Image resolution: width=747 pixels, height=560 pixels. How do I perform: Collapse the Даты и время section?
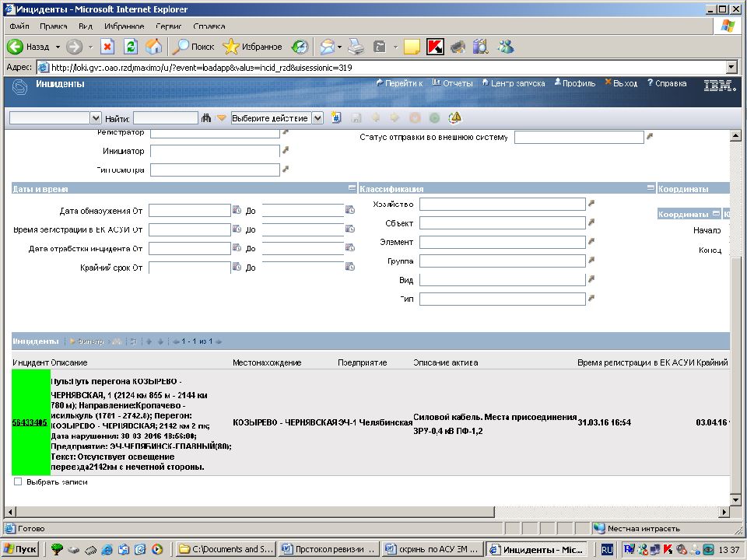(352, 188)
